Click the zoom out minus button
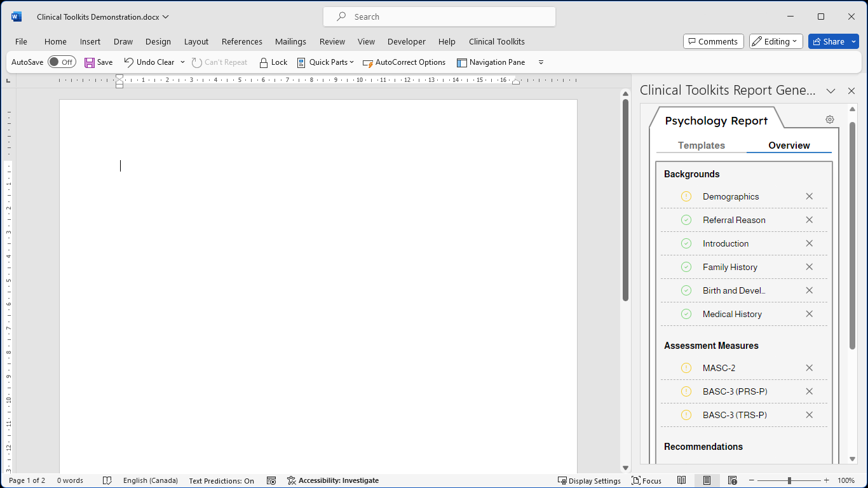This screenshot has height=488, width=868. coord(752,480)
